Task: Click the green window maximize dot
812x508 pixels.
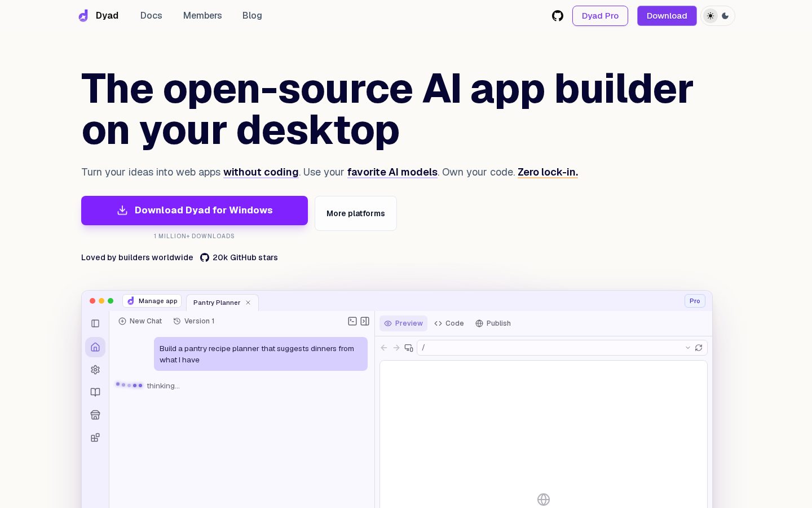Action: (111, 301)
